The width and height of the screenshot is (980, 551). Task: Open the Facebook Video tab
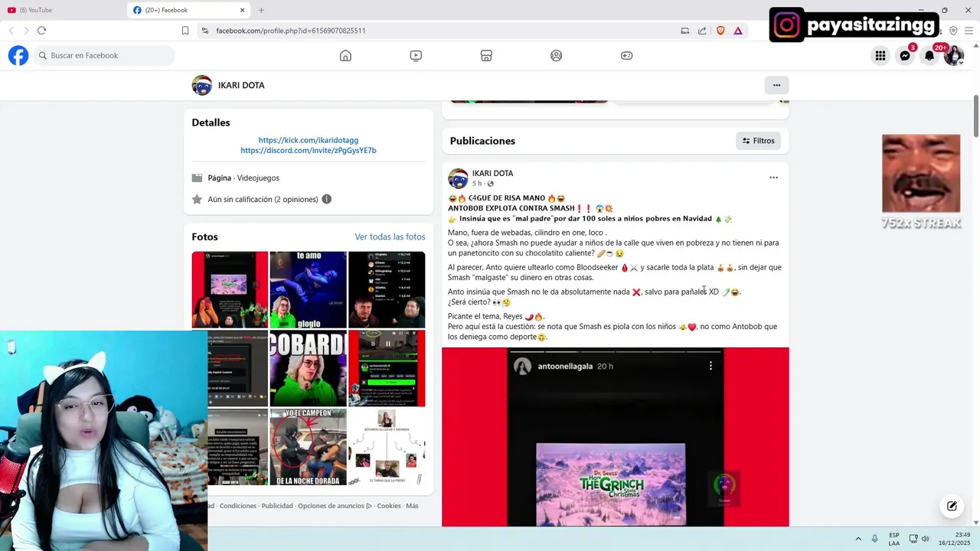point(416,56)
